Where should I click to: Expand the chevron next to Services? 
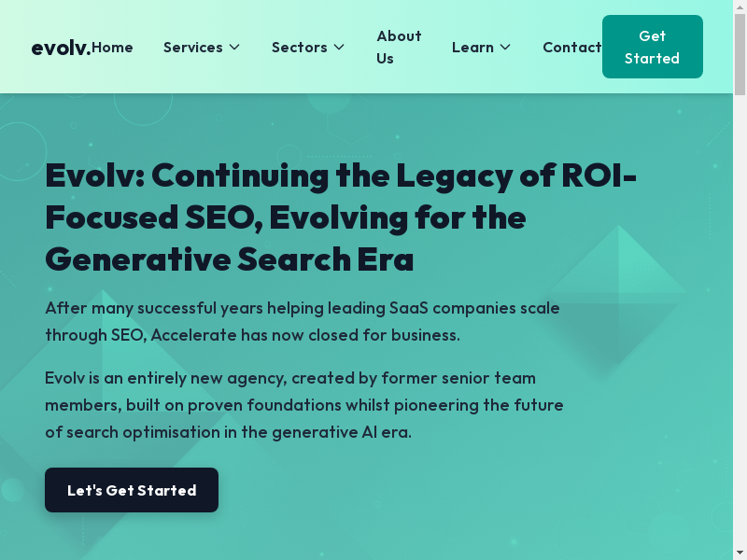coord(234,48)
